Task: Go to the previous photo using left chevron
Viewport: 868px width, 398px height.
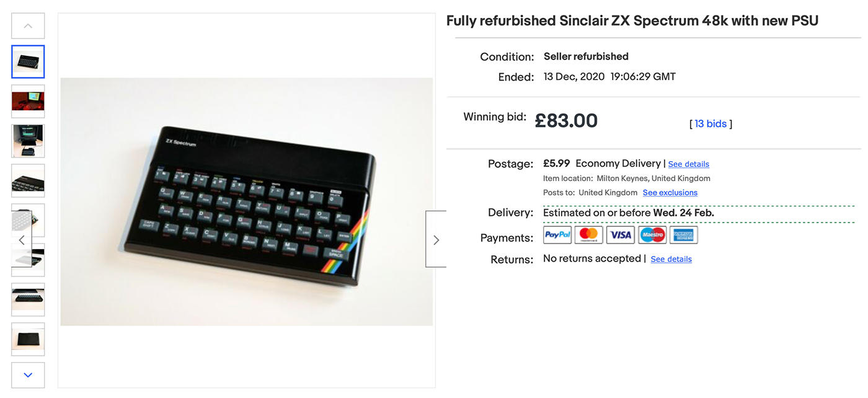Action: pyautogui.click(x=22, y=239)
